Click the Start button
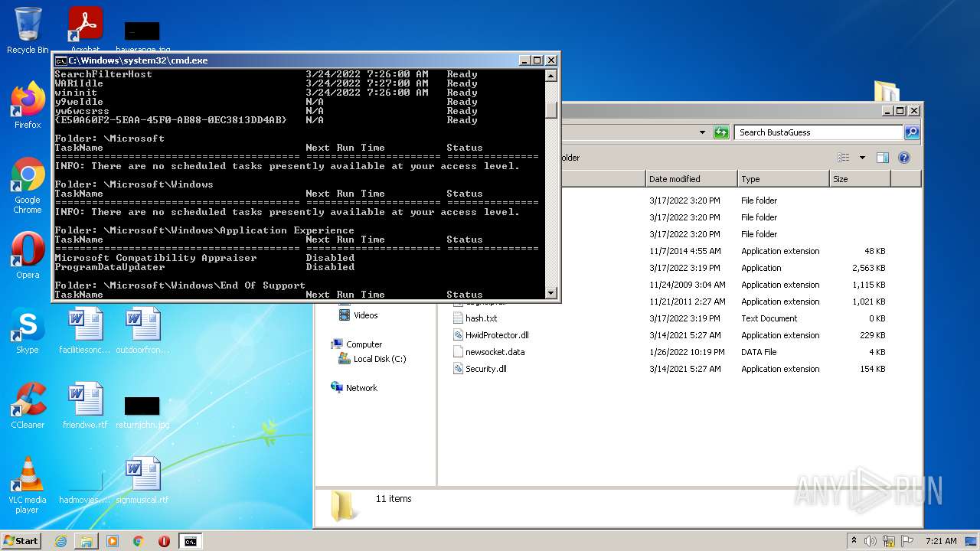 coord(21,540)
